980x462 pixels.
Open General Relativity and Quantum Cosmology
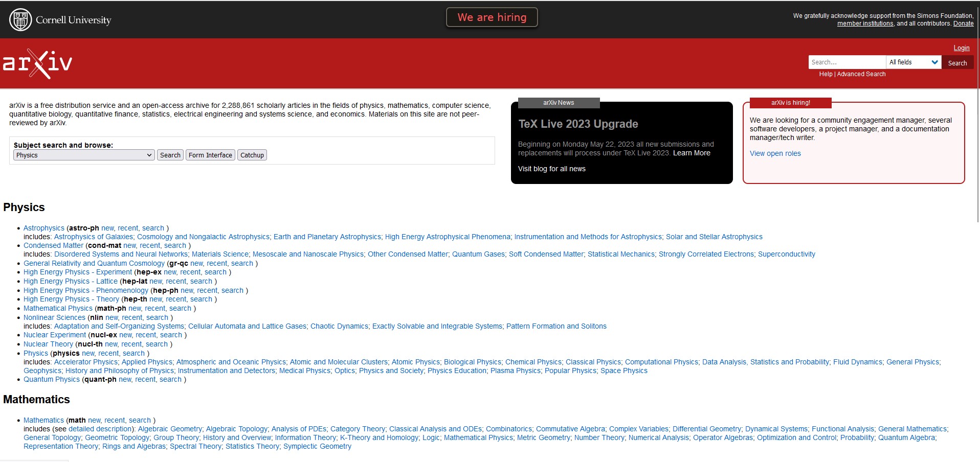point(94,264)
